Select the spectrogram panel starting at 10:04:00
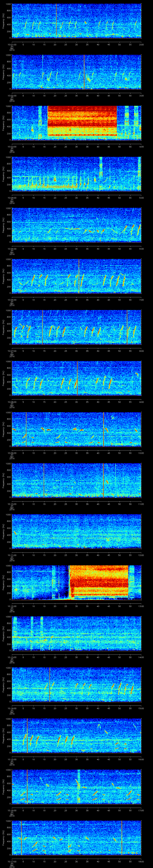 tap(76, 174)
